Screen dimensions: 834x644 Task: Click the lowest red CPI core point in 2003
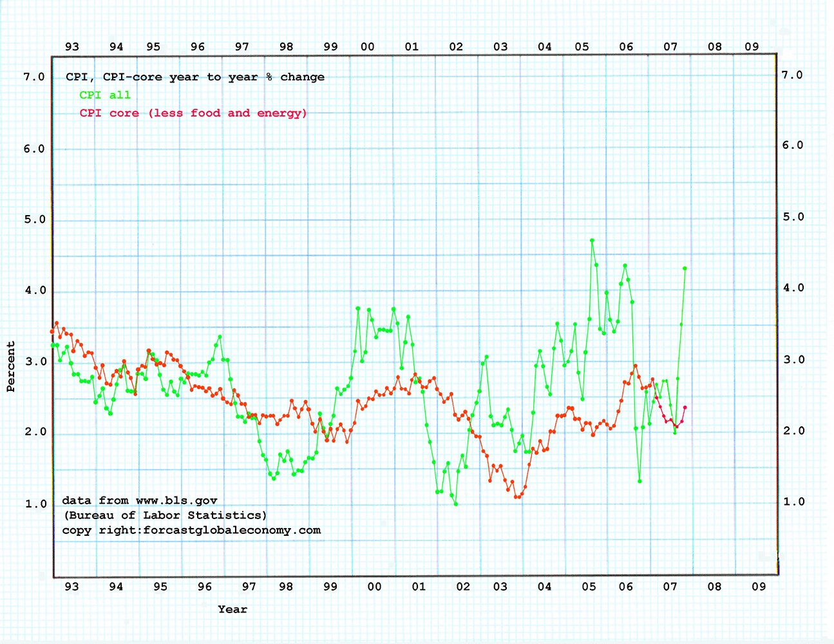coord(517,497)
